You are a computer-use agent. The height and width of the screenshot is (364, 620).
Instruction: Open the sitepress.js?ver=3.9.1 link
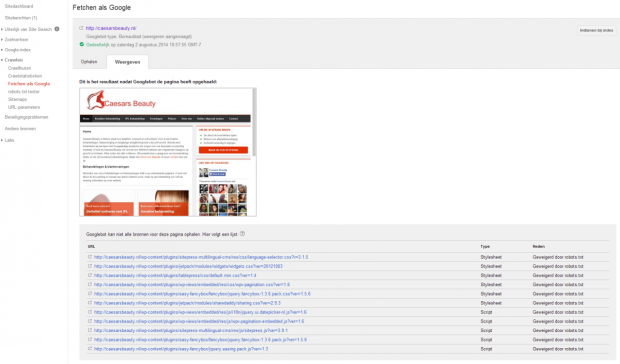(191, 330)
